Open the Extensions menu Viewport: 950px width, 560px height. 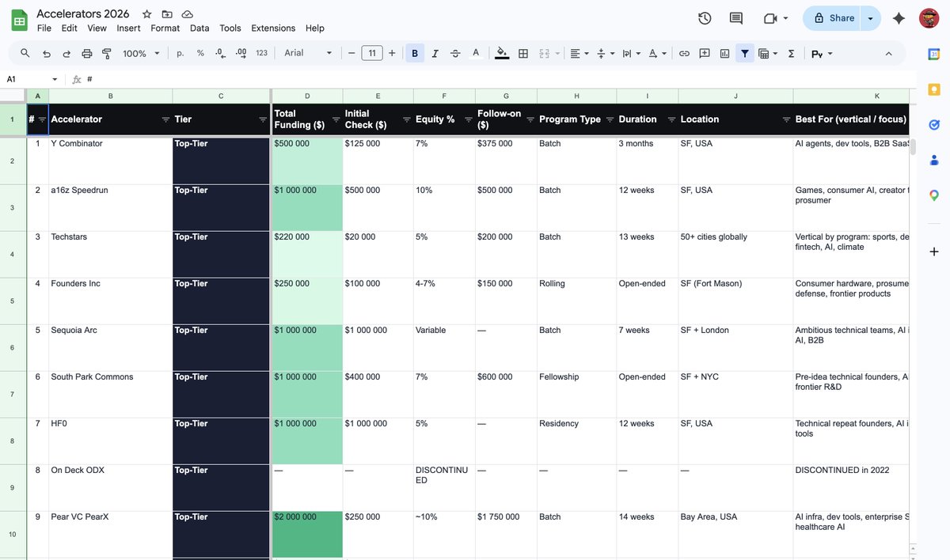pyautogui.click(x=273, y=28)
